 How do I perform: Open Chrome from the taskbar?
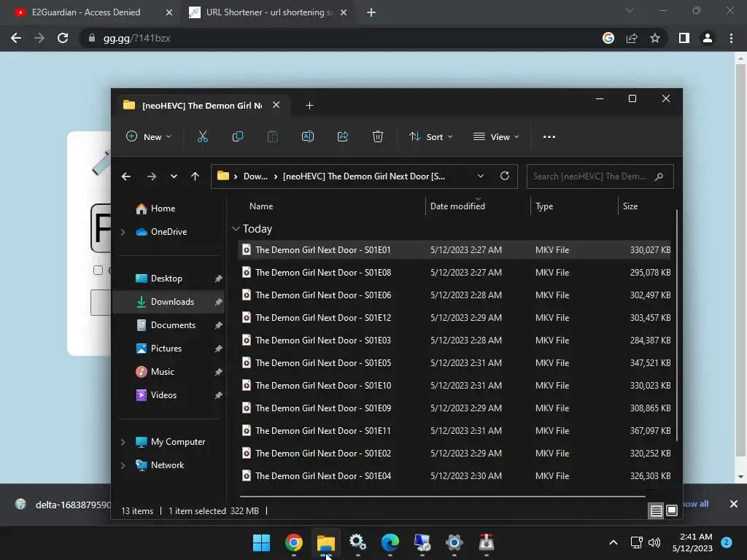[x=293, y=542]
